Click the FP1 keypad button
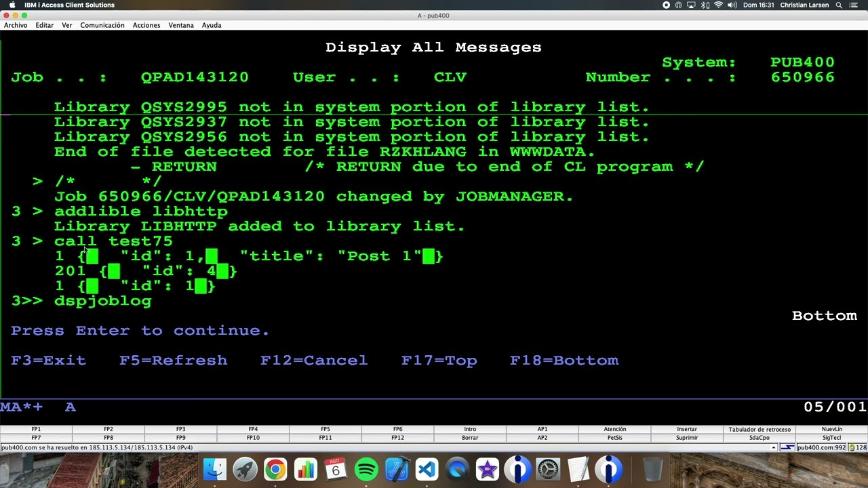This screenshot has height=488, width=868. [36, 429]
